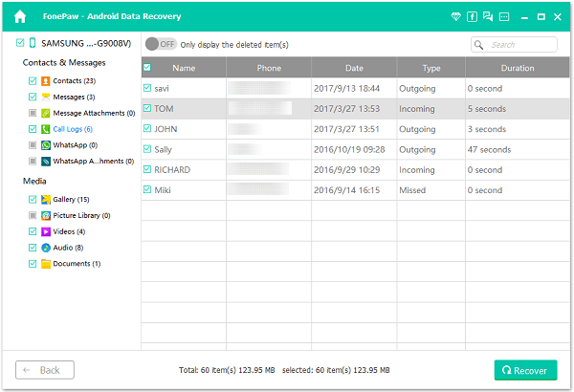This screenshot has height=392, width=574.
Task: Uncheck the Miki call row checkbox
Action: (147, 189)
